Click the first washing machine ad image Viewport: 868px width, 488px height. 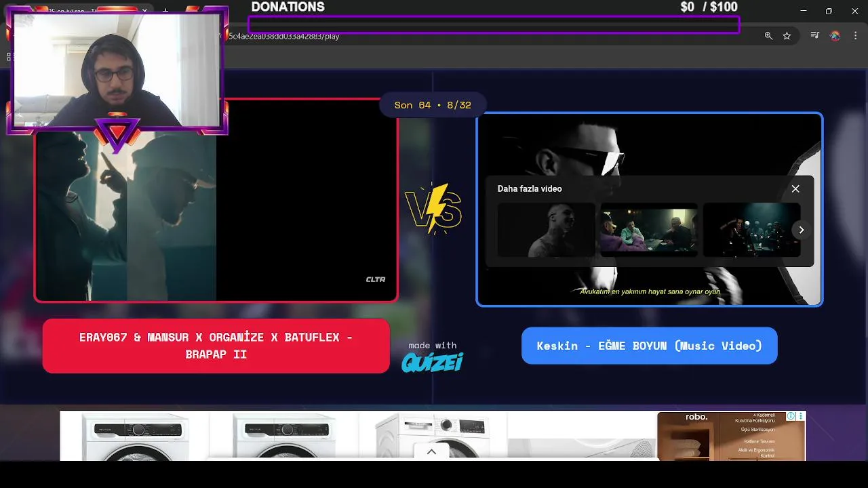pyautogui.click(x=136, y=437)
